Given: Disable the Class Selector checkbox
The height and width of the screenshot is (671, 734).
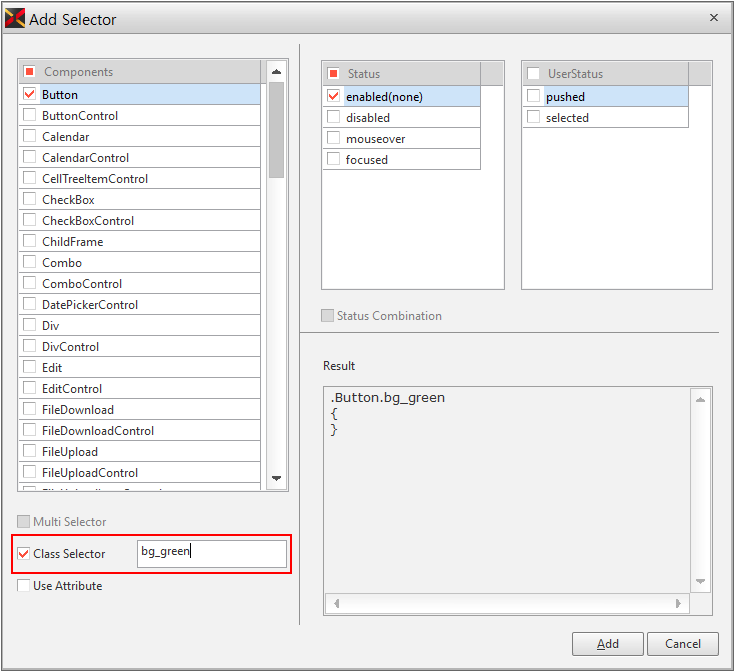Looking at the screenshot, I should pyautogui.click(x=24, y=553).
